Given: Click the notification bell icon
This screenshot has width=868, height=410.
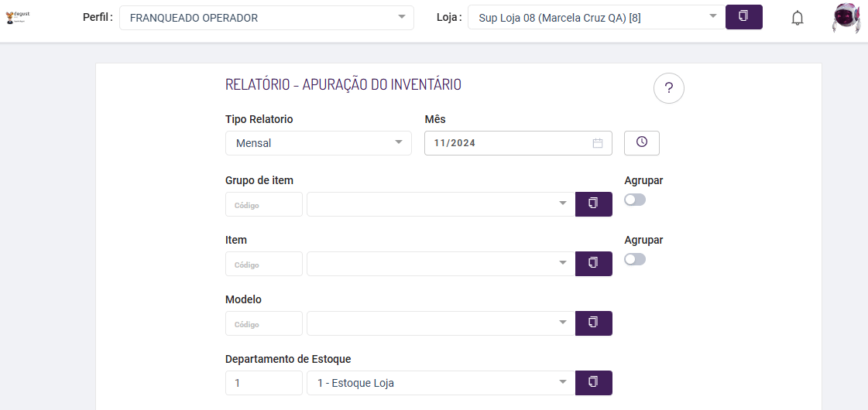Looking at the screenshot, I should [x=798, y=18].
